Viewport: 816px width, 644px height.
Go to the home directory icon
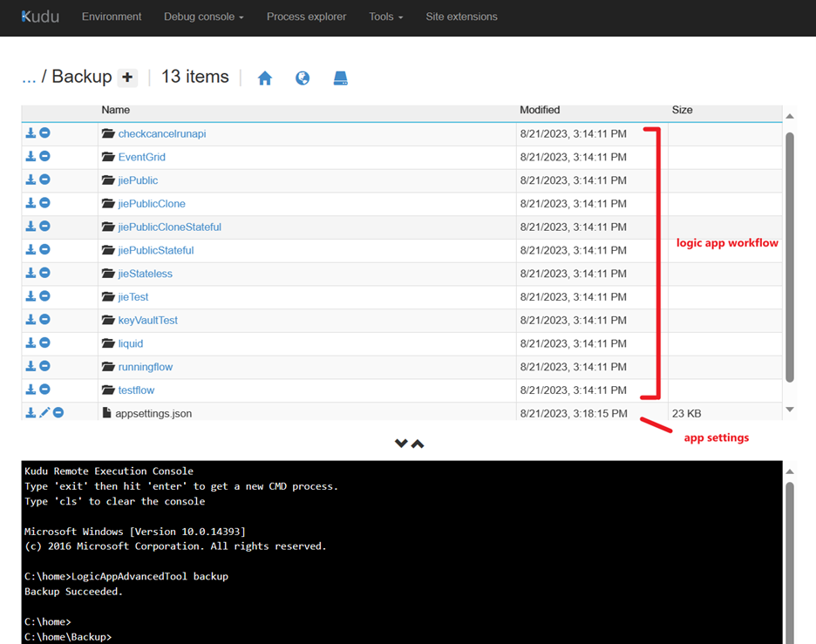pyautogui.click(x=265, y=78)
